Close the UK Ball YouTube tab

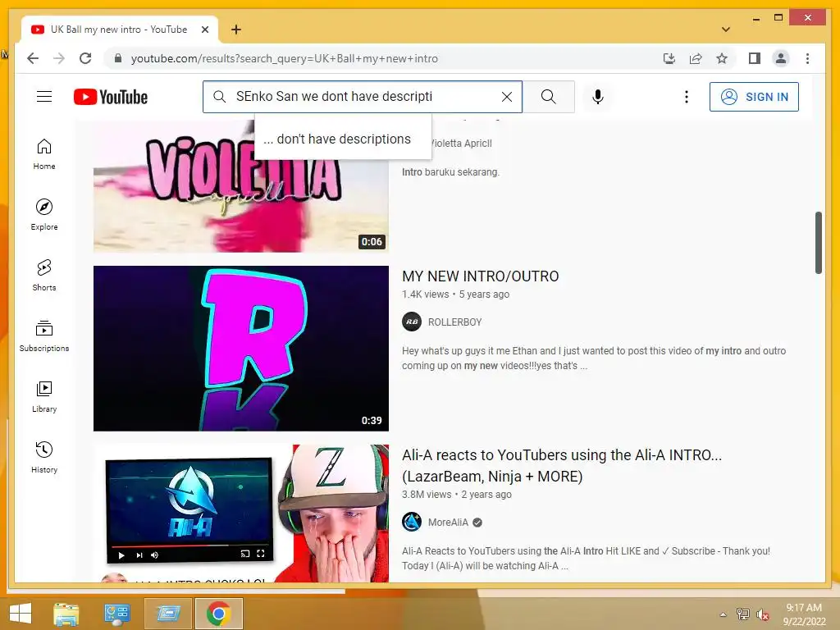point(204,30)
